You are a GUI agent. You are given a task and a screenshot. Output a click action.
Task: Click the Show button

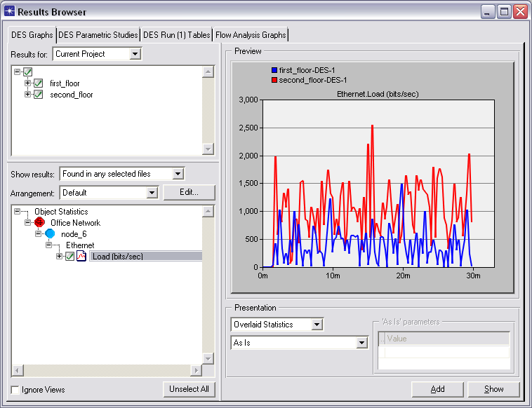tap(493, 389)
